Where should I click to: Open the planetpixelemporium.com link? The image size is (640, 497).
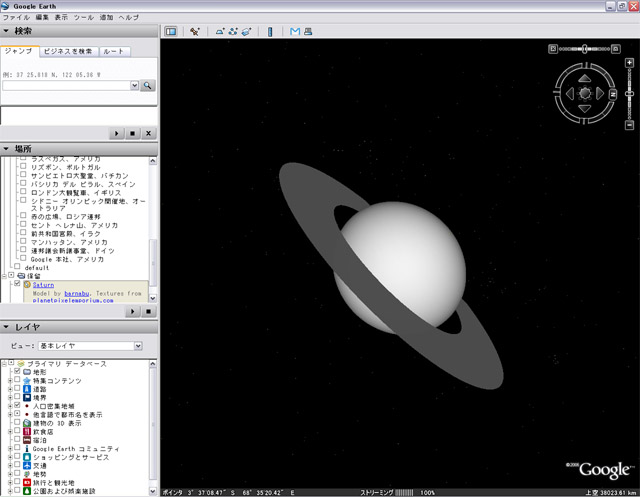coord(73,300)
